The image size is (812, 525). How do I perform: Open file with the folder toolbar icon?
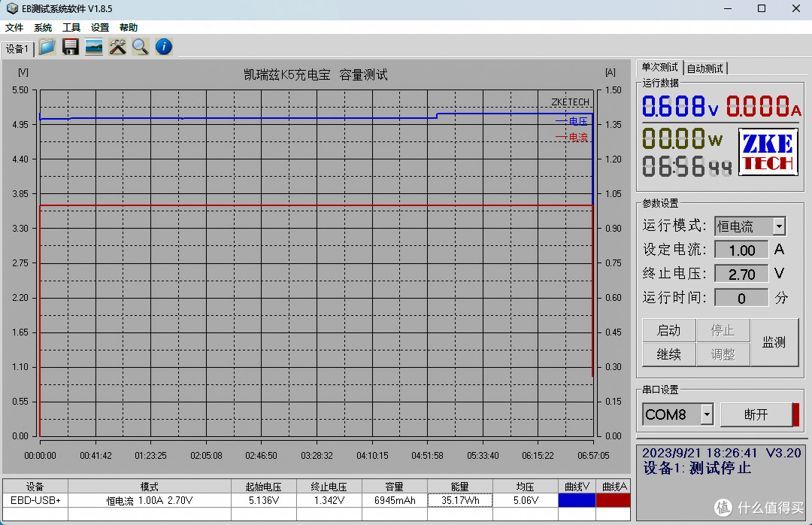pyautogui.click(x=47, y=47)
